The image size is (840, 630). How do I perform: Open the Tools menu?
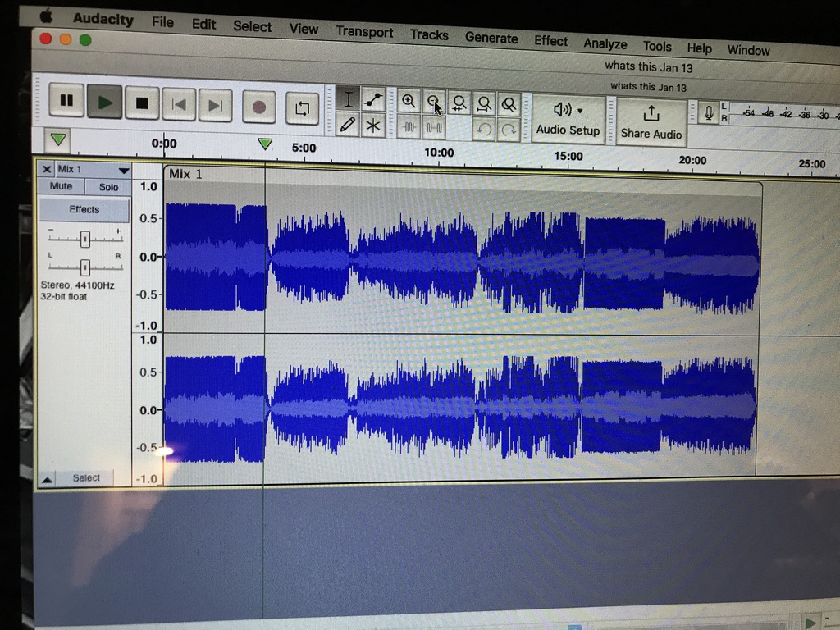tap(657, 46)
